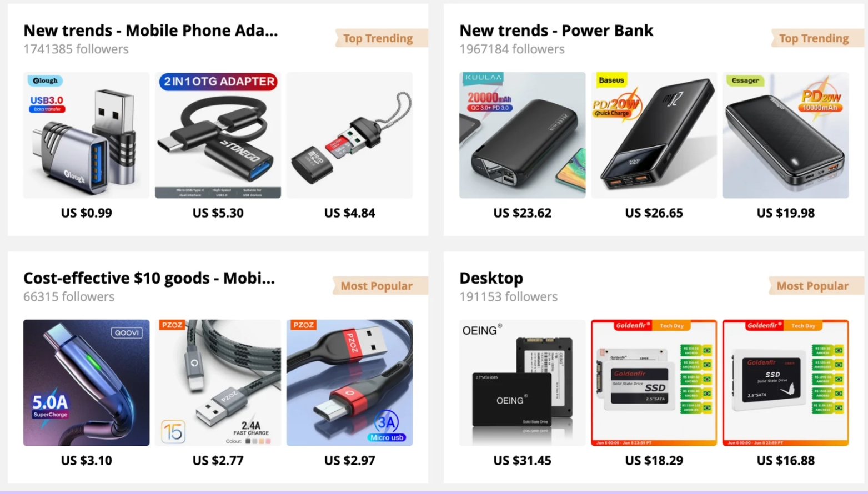Select the Essager 10000mAh power bank
868x494 pixels.
785,135
